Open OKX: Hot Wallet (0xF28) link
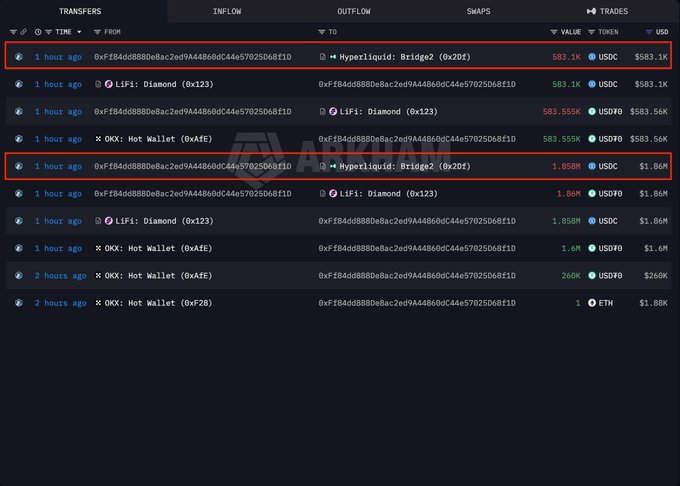The image size is (680, 486). point(158,303)
